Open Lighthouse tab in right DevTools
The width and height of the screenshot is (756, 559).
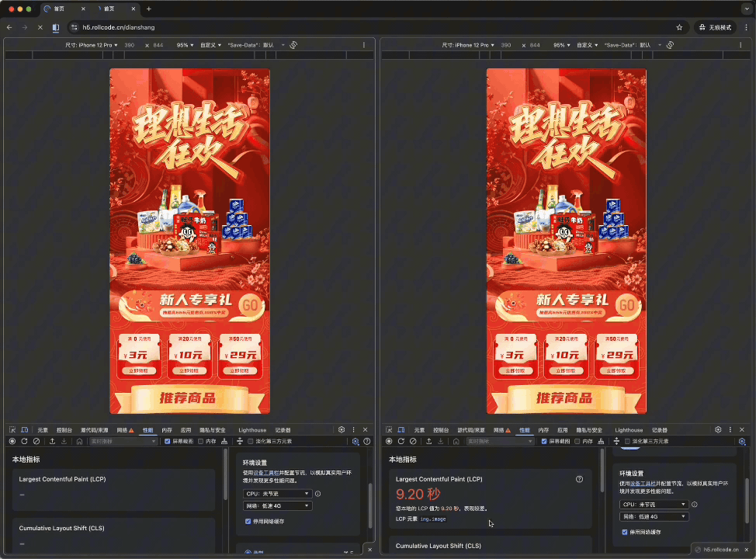tap(629, 429)
